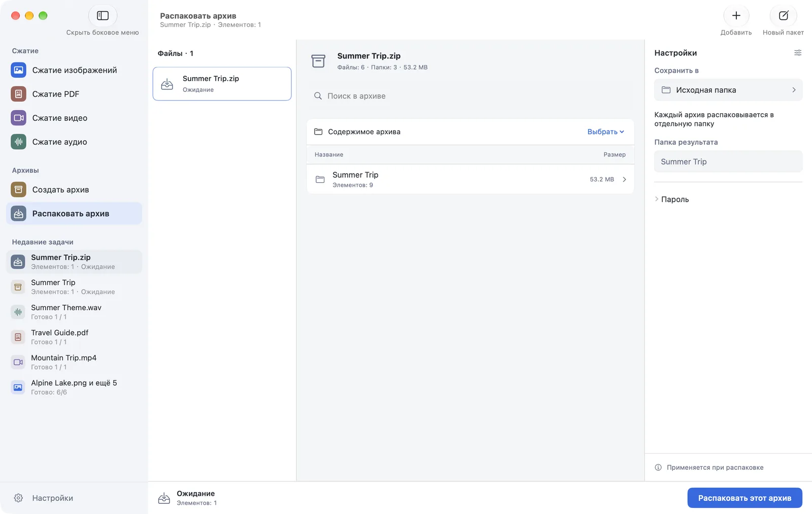
Task: Click the magnifier icon in archive search
Action: pos(318,96)
